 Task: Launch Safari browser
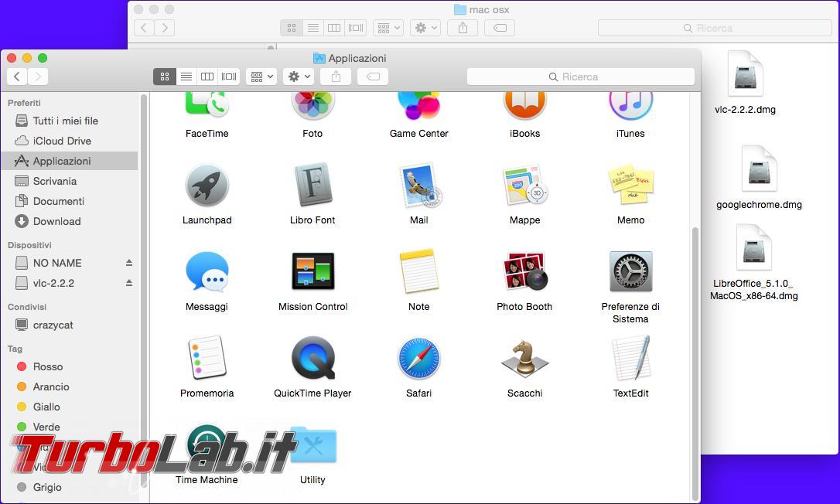click(419, 358)
